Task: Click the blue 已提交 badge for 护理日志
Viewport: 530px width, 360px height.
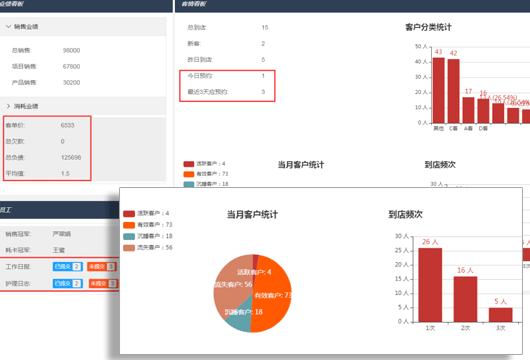Action: click(68, 283)
